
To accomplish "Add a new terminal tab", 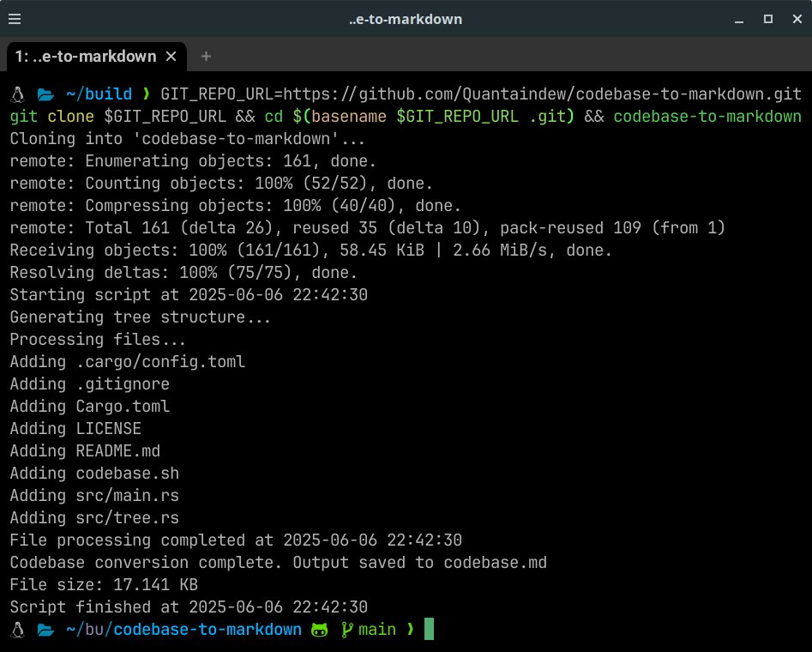I will coord(206,56).
